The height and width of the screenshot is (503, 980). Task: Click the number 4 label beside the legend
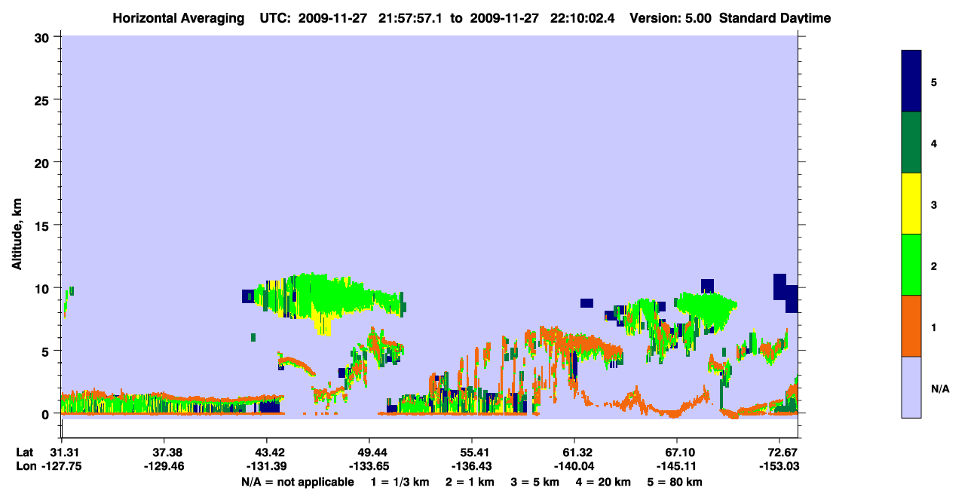point(934,143)
